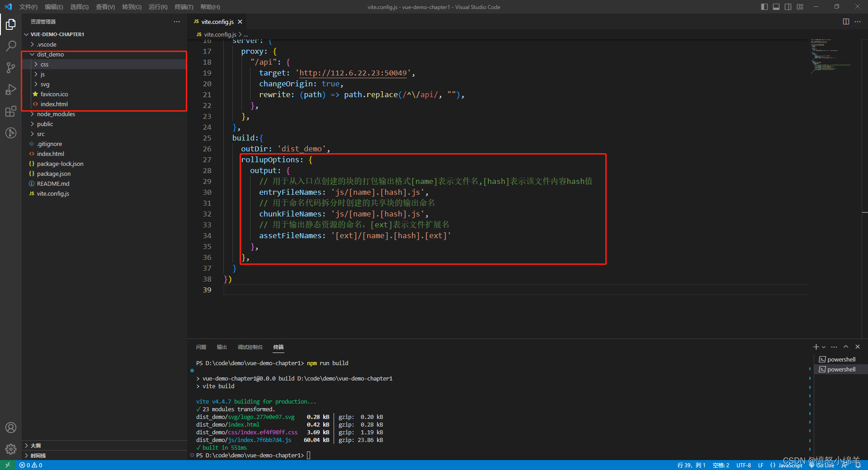Viewport: 868px width, 470px height.
Task: Open Explorer panel More Actions ellipsis
Action: coord(177,22)
